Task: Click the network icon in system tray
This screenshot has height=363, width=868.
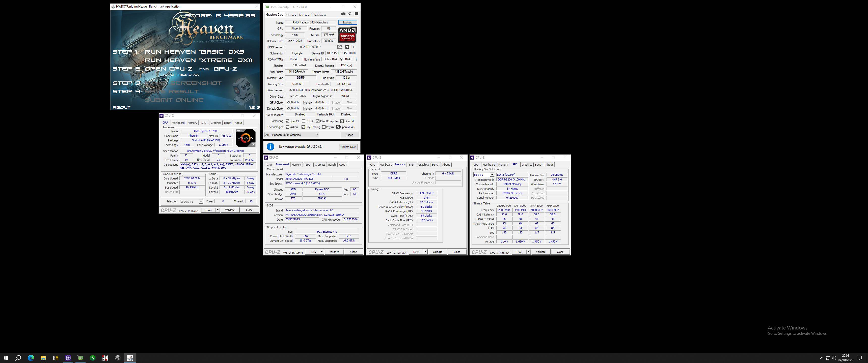Action: [828, 358]
